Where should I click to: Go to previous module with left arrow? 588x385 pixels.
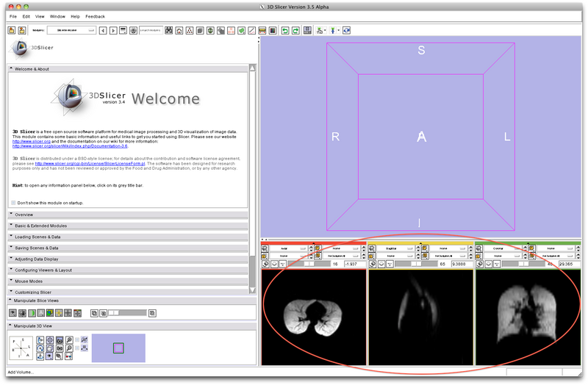click(x=103, y=31)
